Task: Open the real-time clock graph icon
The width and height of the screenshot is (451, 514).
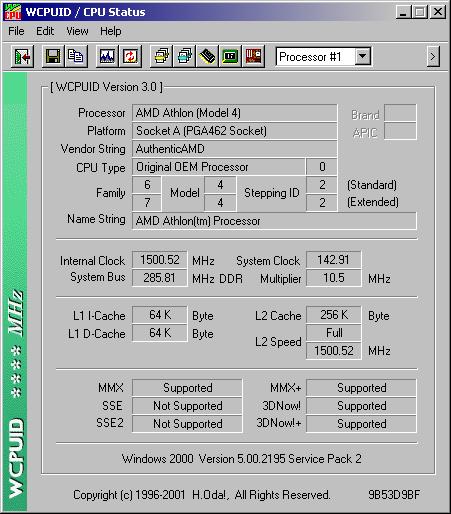Action: coord(107,56)
